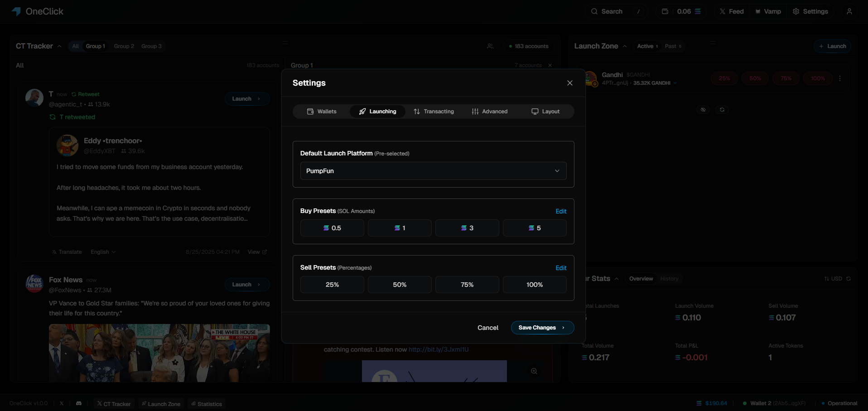Click the user profile icon
868x411 pixels.
click(x=849, y=11)
